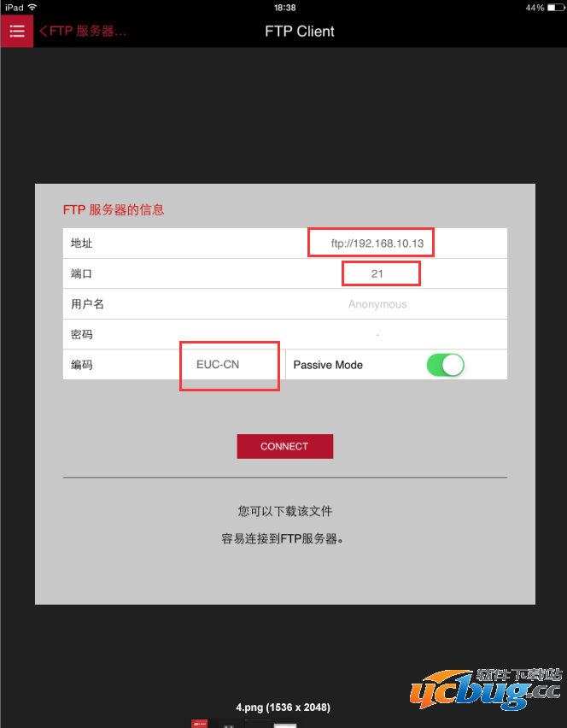Click the Passive Mode label text

[328, 365]
